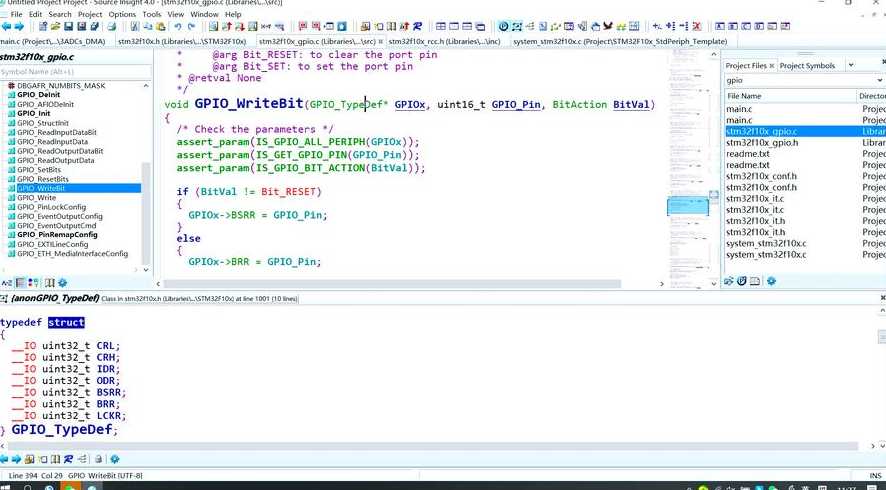Select GPIO_ReadInputData in symbol list
The width and height of the screenshot is (886, 490).
(x=53, y=142)
